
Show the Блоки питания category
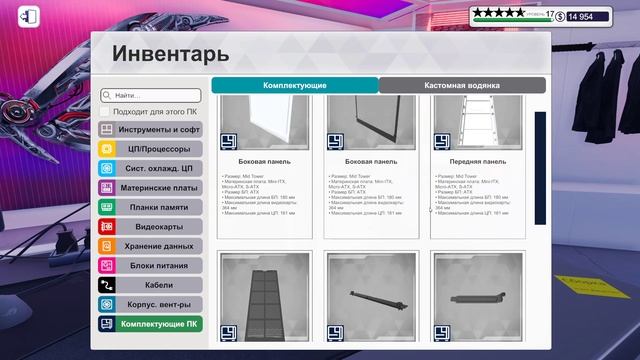coord(150,265)
